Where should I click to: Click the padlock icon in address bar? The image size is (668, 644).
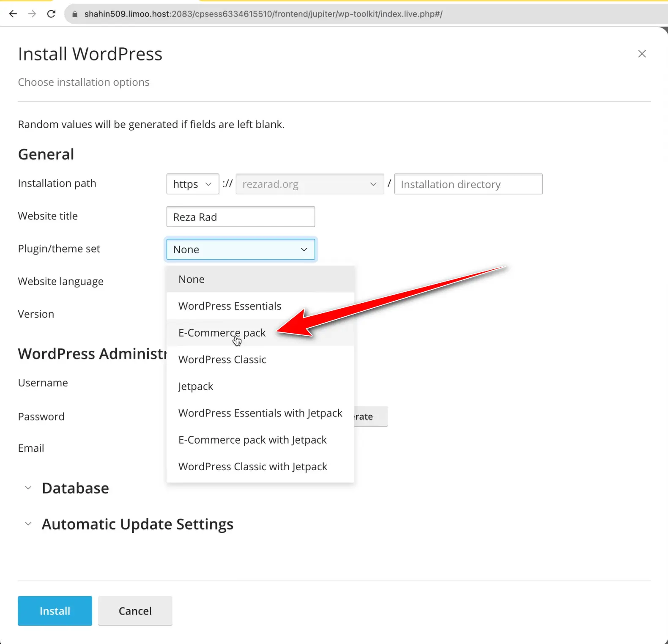tap(75, 14)
